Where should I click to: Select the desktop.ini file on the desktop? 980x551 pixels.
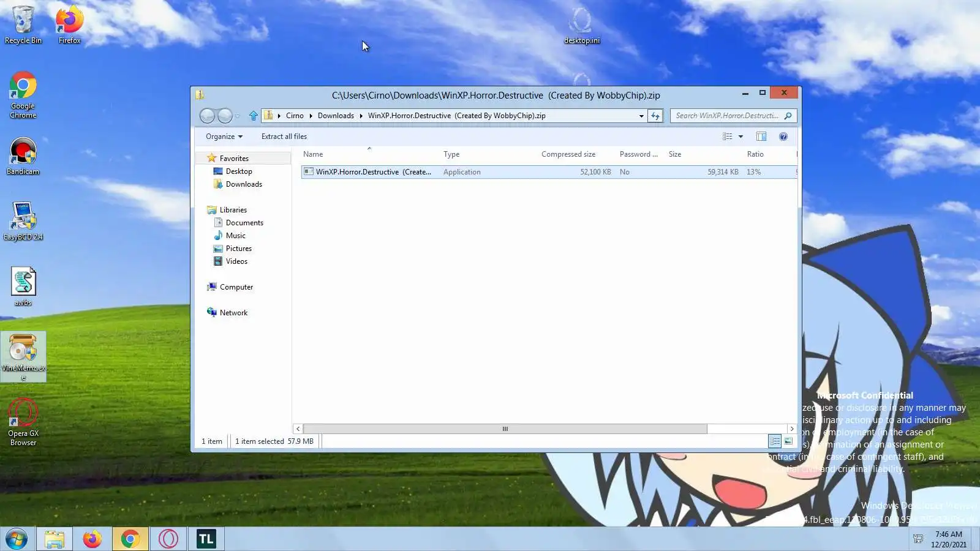[x=581, y=26]
